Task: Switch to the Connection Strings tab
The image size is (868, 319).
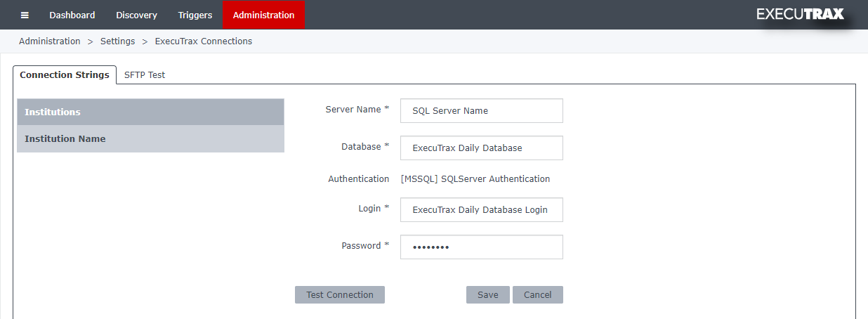Action: (65, 74)
